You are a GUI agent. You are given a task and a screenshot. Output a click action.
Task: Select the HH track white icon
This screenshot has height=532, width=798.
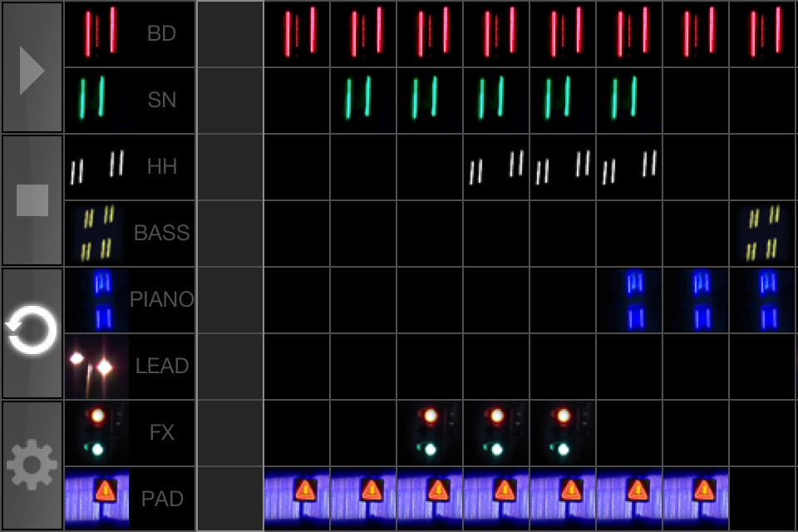click(x=97, y=166)
